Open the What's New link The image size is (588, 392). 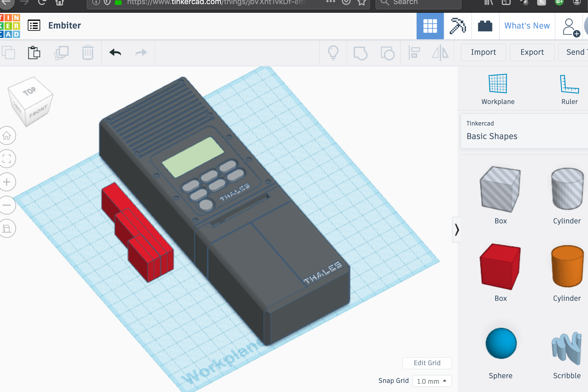point(527,26)
